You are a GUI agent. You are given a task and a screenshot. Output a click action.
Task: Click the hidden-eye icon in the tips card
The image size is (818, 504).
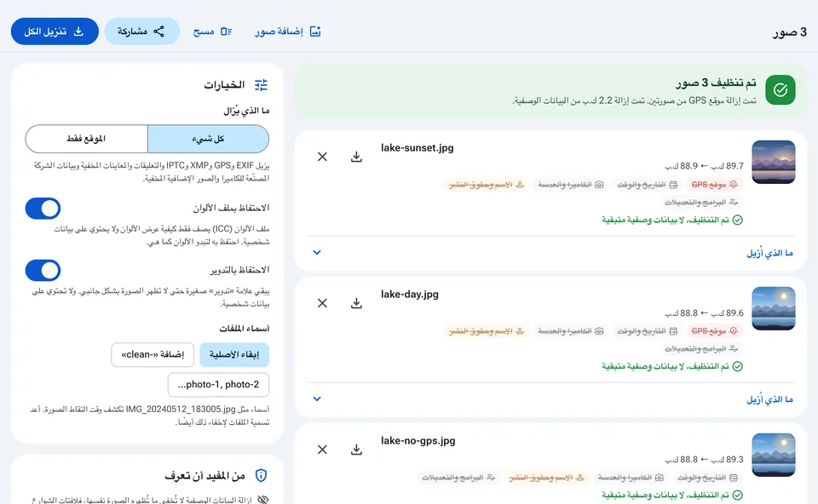click(263, 499)
